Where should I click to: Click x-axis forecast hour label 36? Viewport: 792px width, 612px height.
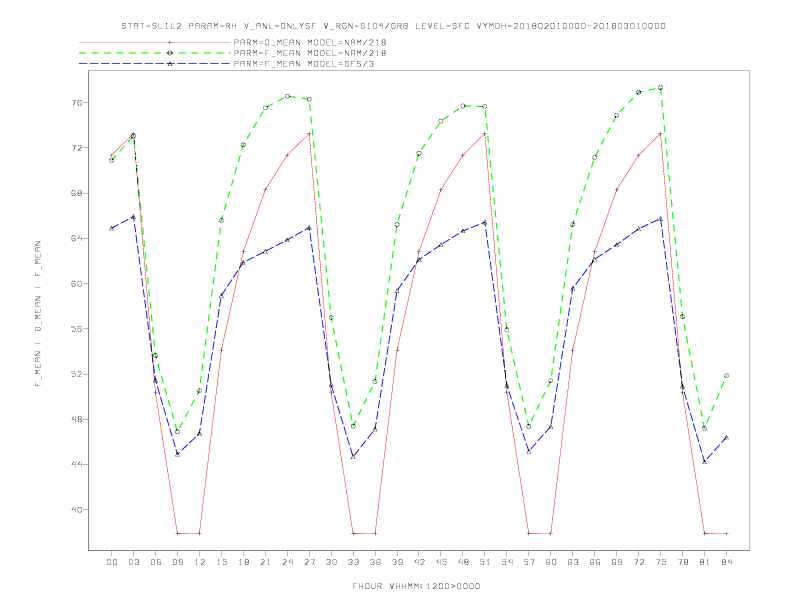[x=375, y=562]
